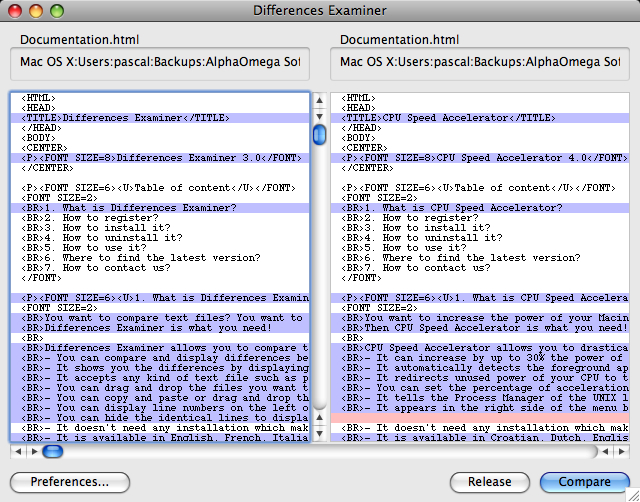Click the right-end scroll-right arrow of the horizontal scrollbar
The image size is (640, 502).
tap(622, 451)
